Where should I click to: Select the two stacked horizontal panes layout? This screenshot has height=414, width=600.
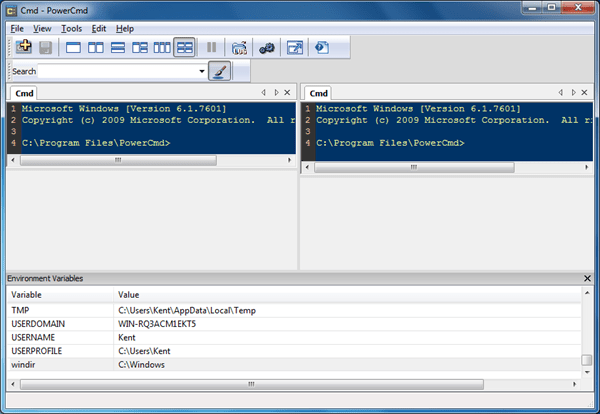click(118, 47)
